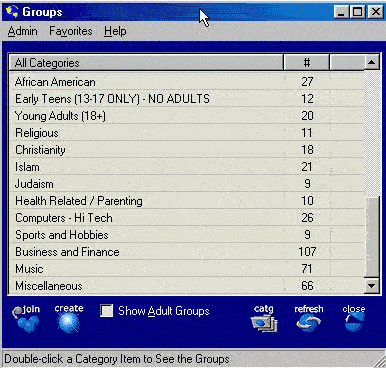Click the # column header
Viewport: 386px width, 368px height.
[307, 63]
